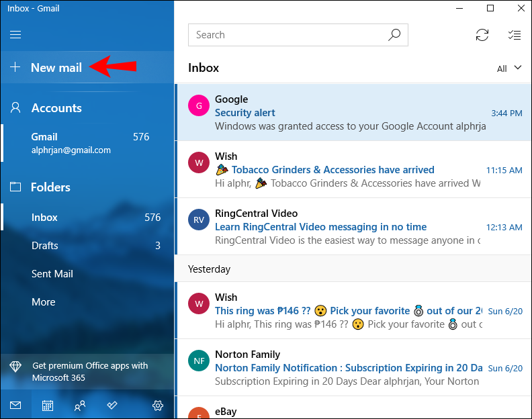Minimize the Mail window
532x419 pixels.
(x=459, y=8)
